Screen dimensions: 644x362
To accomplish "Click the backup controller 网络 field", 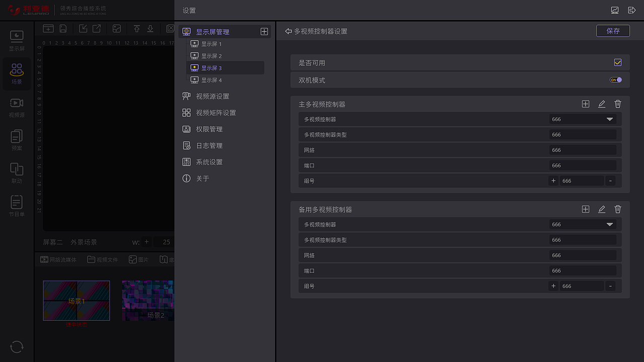I will pos(583,255).
